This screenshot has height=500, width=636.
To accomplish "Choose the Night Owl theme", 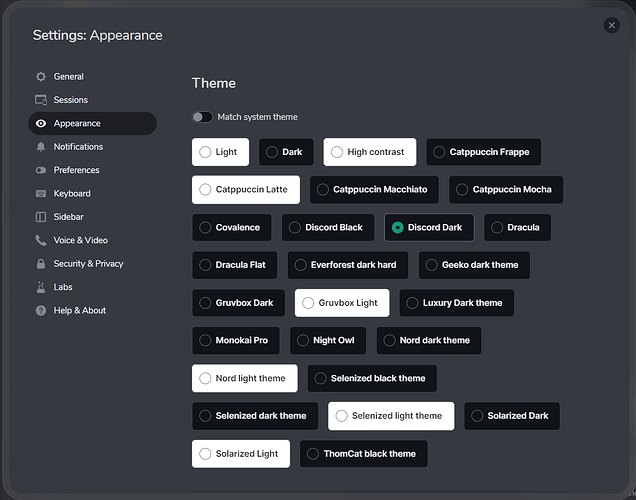I will pyautogui.click(x=328, y=340).
